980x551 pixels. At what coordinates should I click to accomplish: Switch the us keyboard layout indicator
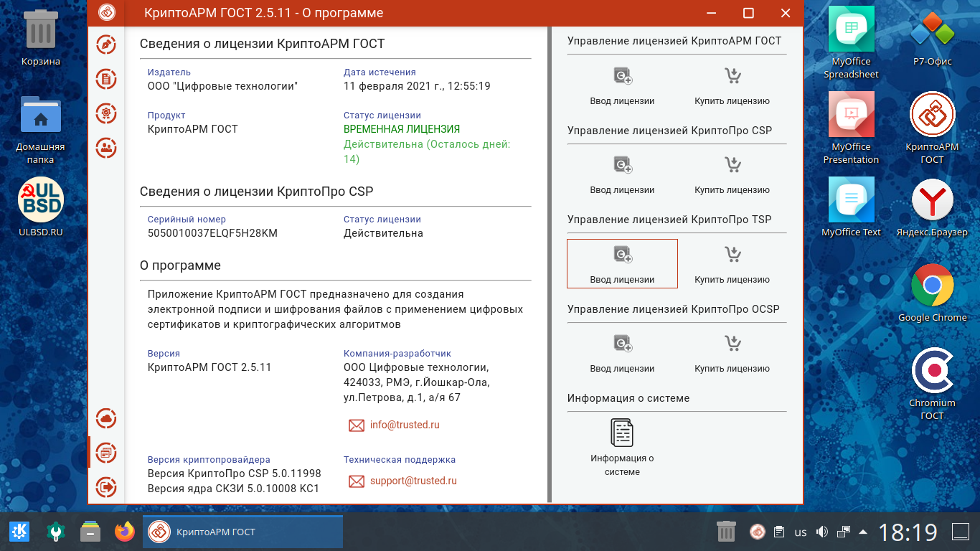(x=801, y=532)
